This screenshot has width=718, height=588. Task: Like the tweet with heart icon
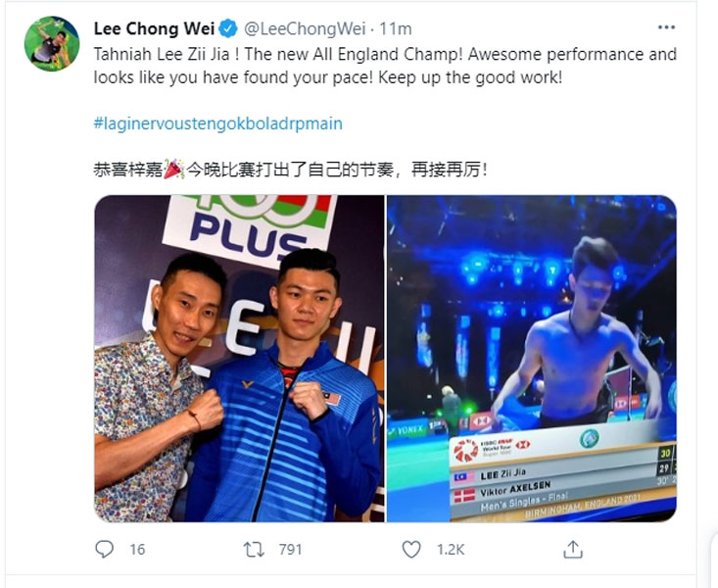pyautogui.click(x=411, y=549)
